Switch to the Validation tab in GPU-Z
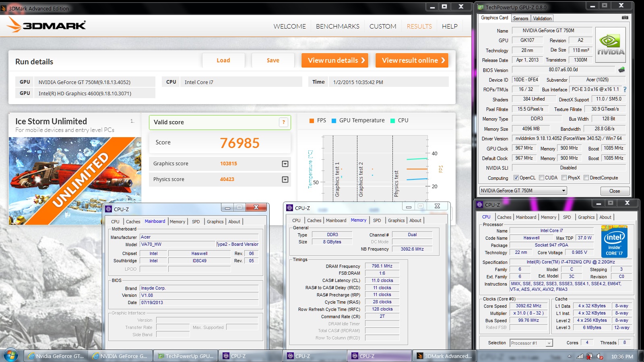Image resolution: width=644 pixels, height=362 pixels. pyautogui.click(x=542, y=19)
